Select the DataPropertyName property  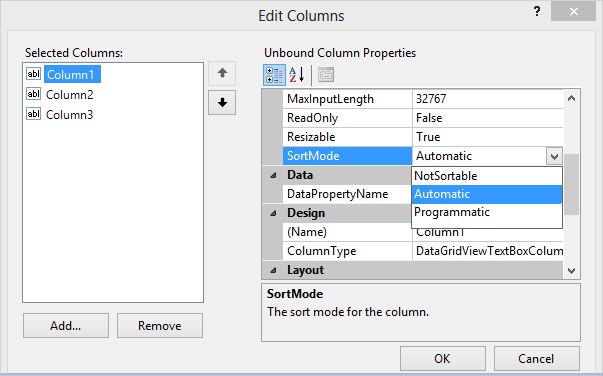point(347,194)
